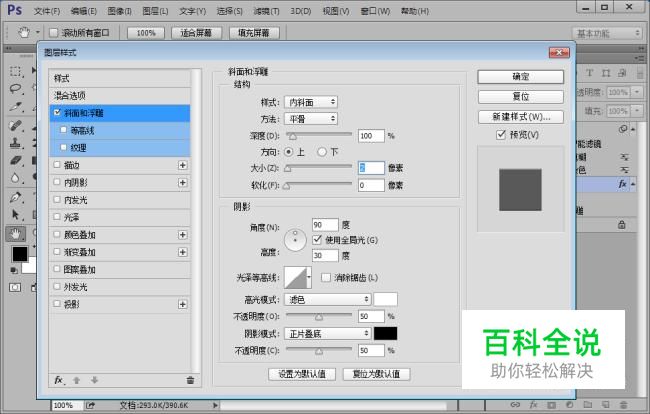Image resolution: width=650 pixels, height=414 pixels.
Task: Click the plus button next to 投影
Action: click(182, 305)
